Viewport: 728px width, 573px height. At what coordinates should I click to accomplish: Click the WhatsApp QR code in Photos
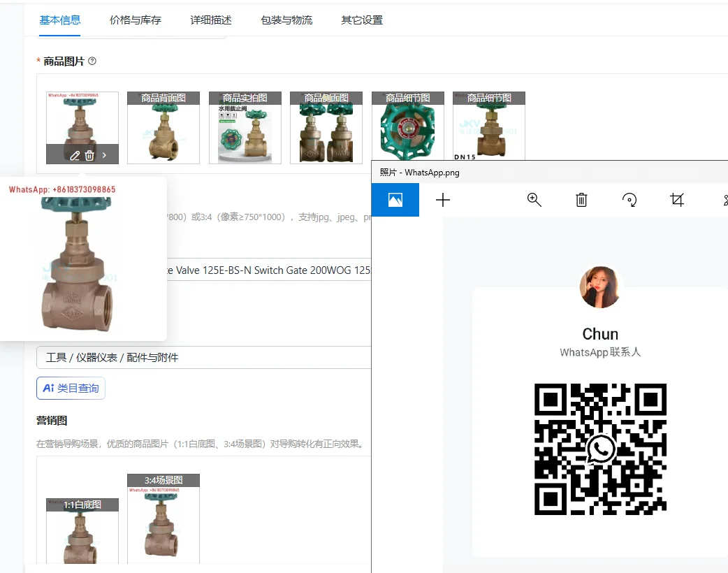pyautogui.click(x=600, y=449)
